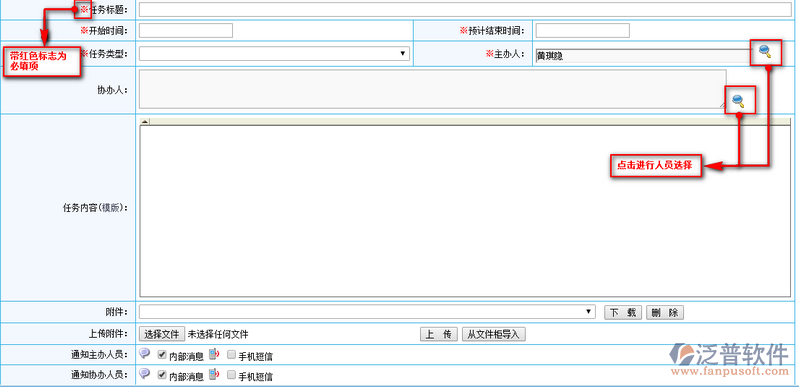Click chat bubble icon in 通知主办人员 row
Viewport: 799px width, 387px height.
tap(145, 353)
